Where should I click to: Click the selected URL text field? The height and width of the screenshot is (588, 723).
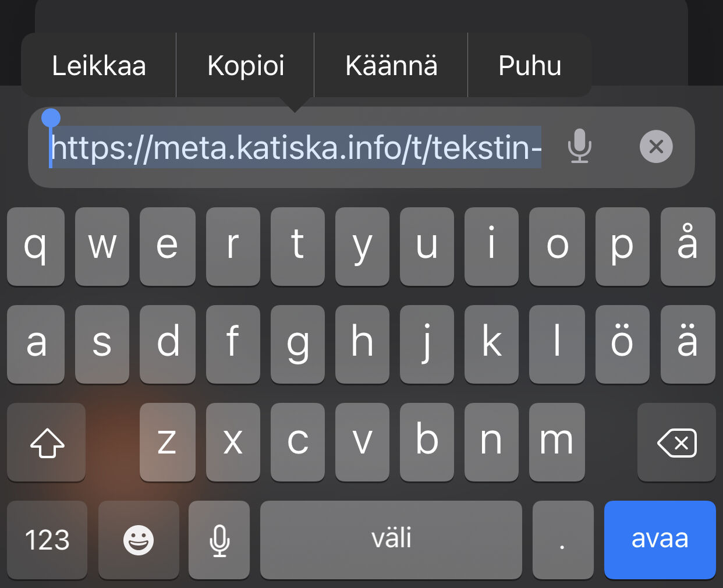(x=296, y=147)
